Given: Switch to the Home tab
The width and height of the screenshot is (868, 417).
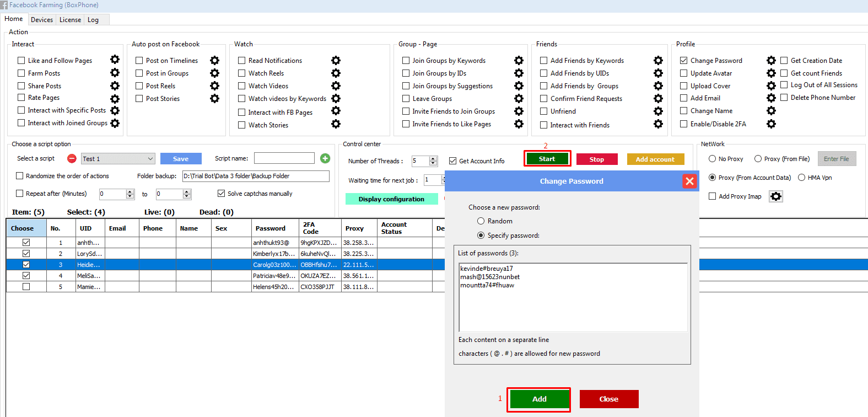Looking at the screenshot, I should pyautogui.click(x=14, y=19).
